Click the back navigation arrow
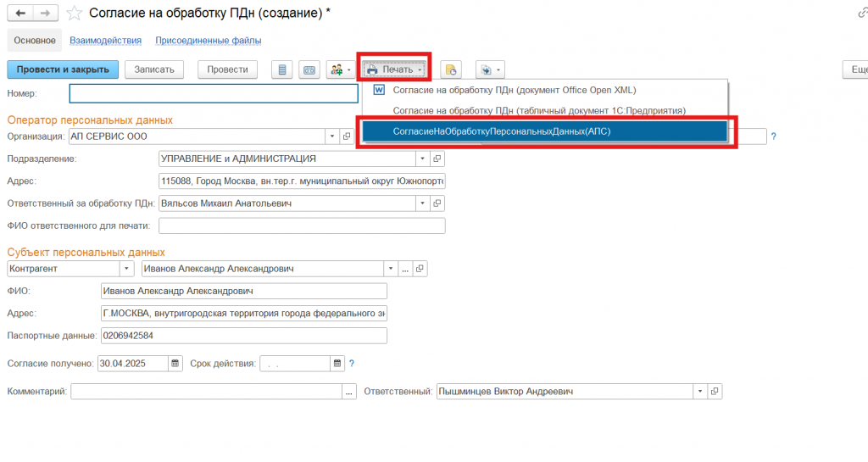 pos(20,13)
